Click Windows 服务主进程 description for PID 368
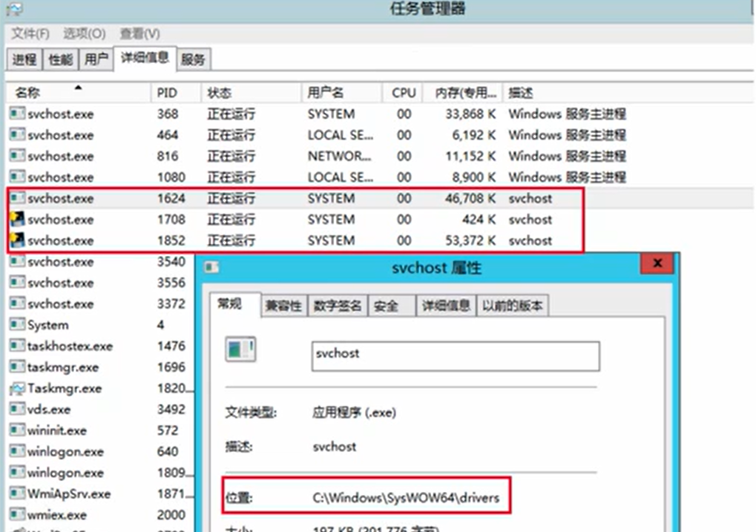The width and height of the screenshot is (756, 532). (567, 114)
